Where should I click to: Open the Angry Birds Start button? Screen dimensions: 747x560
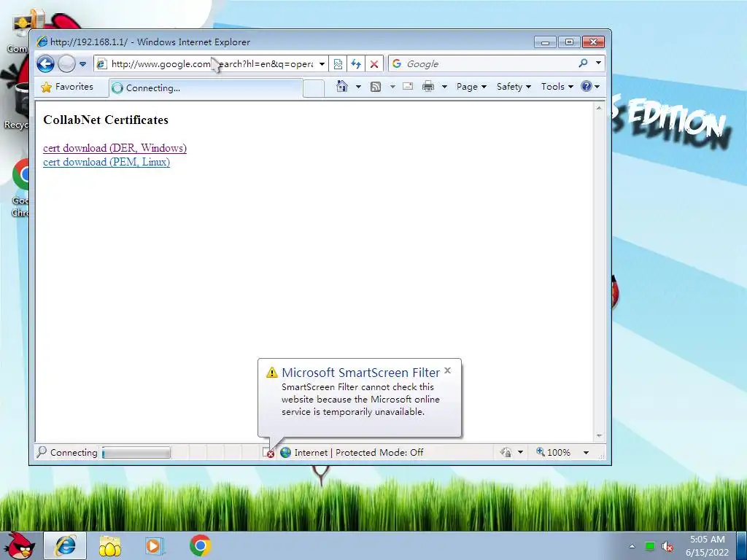tap(20, 545)
